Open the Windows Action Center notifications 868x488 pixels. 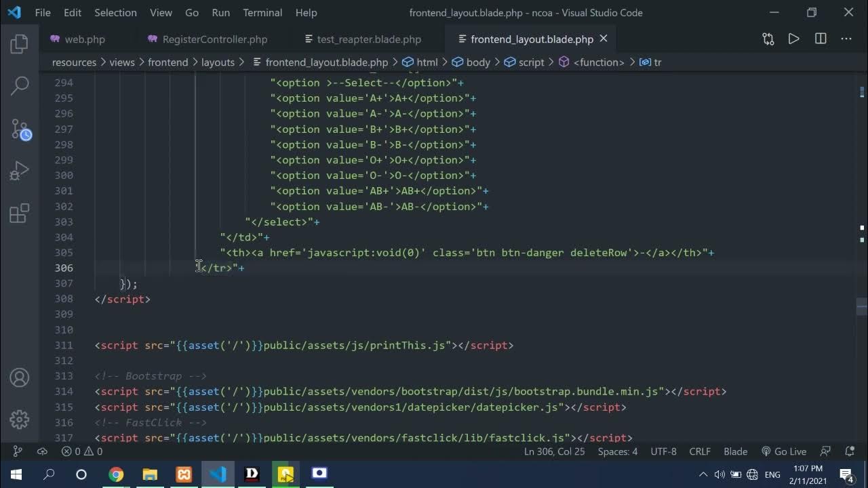[x=846, y=474]
